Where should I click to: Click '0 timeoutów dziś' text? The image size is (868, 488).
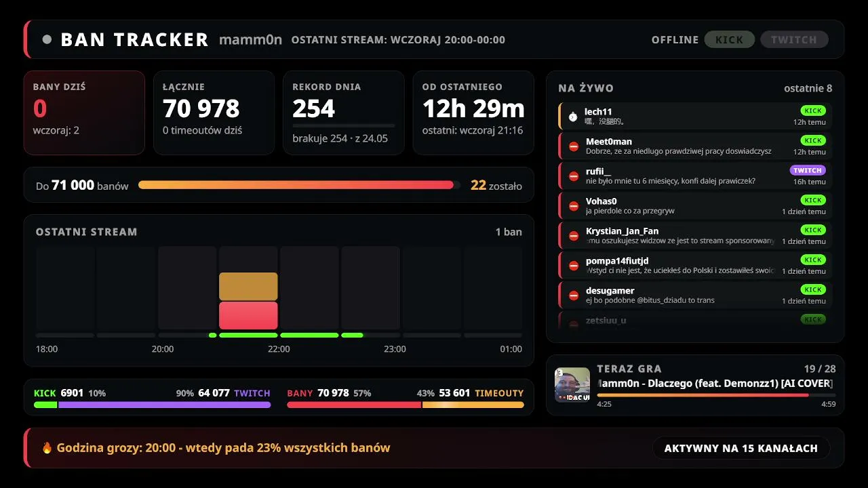[203, 130]
